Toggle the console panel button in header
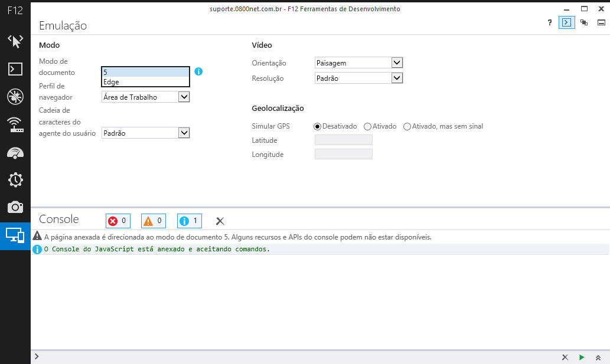 566,22
